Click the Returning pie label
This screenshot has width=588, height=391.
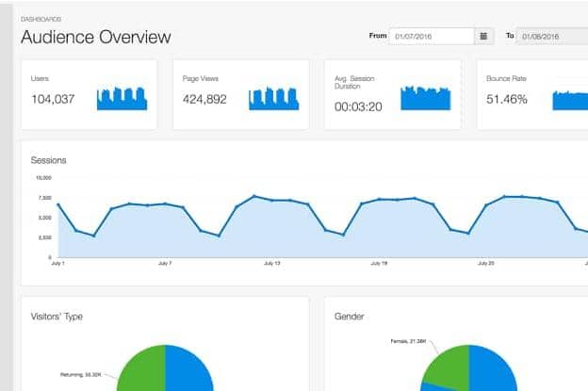[x=81, y=374]
